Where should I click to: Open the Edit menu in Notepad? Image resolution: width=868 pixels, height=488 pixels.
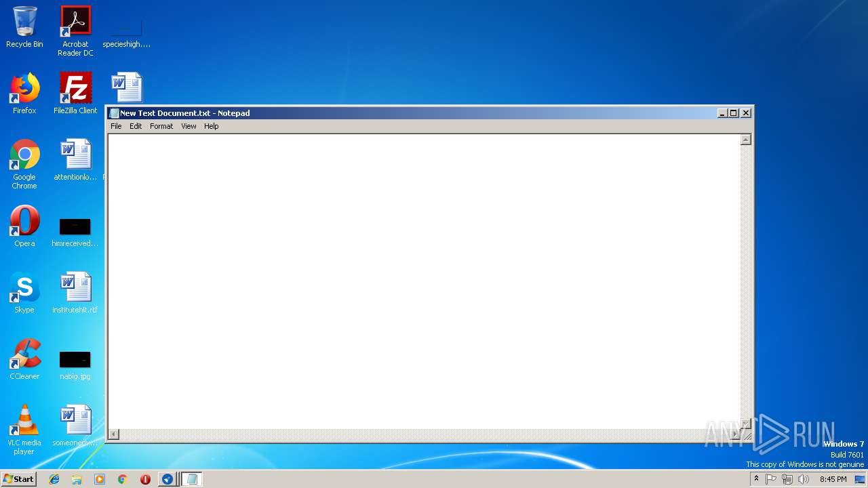coord(136,126)
